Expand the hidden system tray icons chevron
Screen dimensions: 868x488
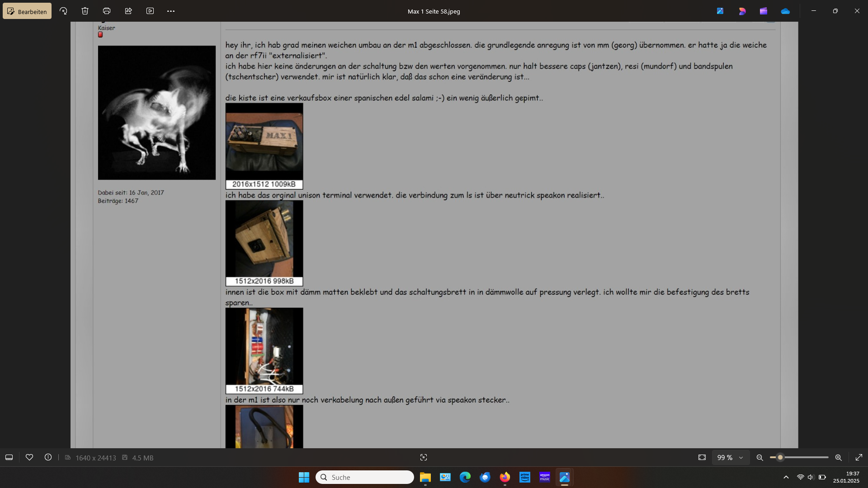786,477
